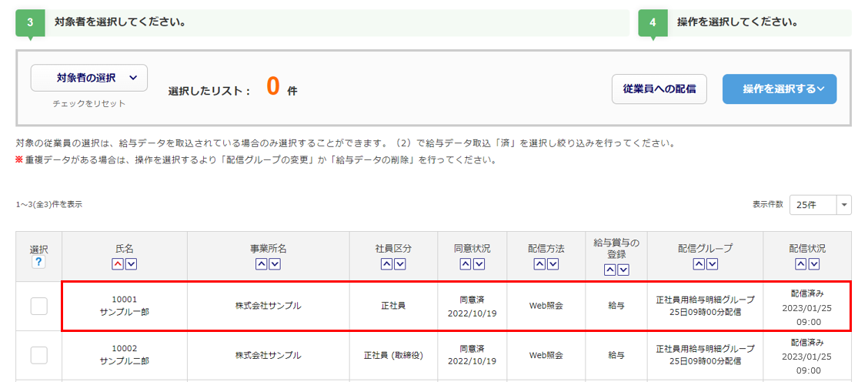Click the チェックをリセット link

[89, 104]
